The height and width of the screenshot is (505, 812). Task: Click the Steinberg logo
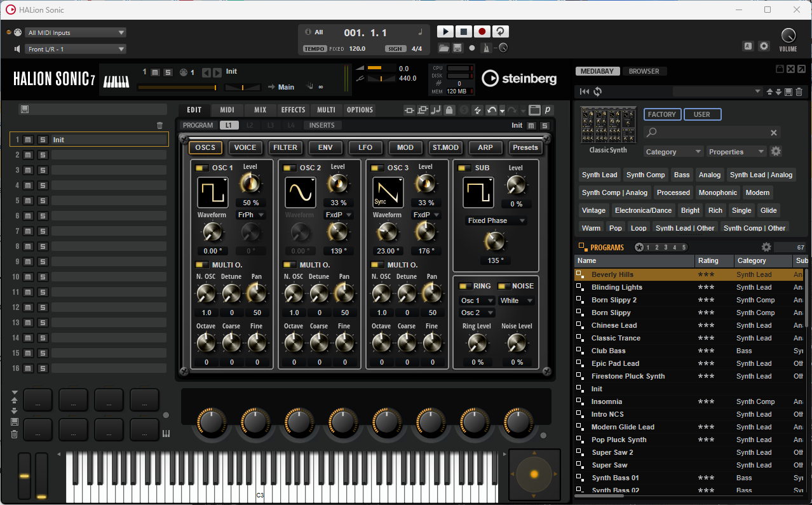pyautogui.click(x=519, y=78)
